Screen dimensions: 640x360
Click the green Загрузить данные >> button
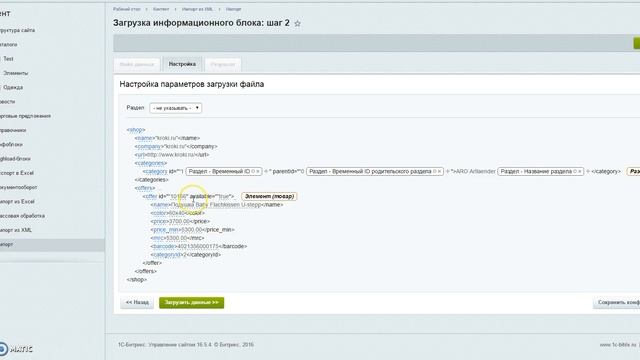[x=191, y=302]
